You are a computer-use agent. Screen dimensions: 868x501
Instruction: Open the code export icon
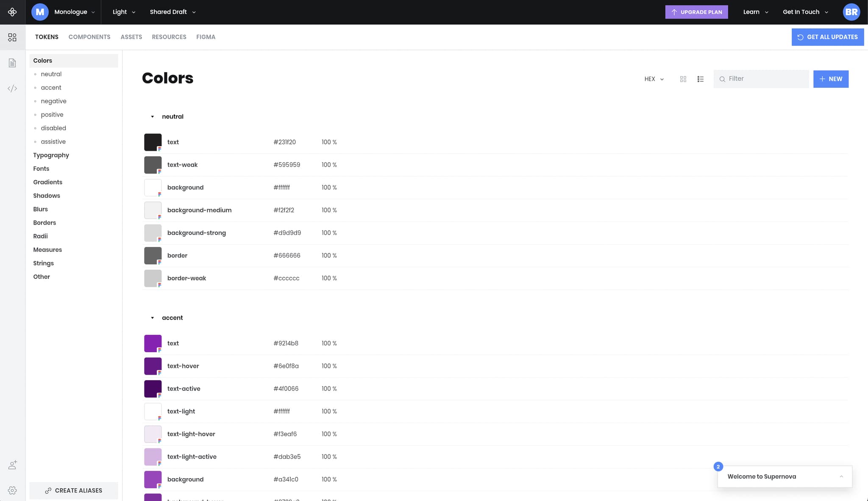click(x=12, y=89)
